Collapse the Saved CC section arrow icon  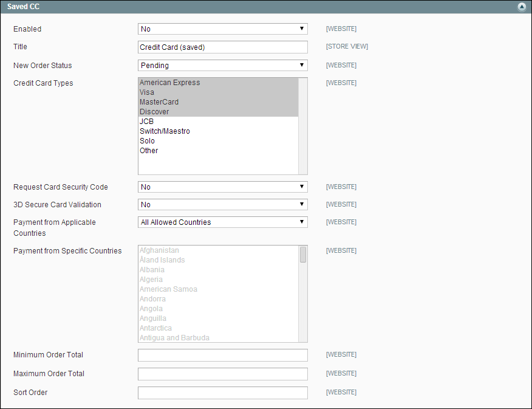(522, 7)
